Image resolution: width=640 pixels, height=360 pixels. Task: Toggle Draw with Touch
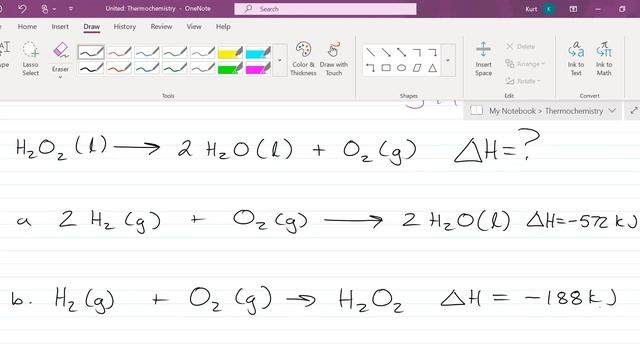333,59
